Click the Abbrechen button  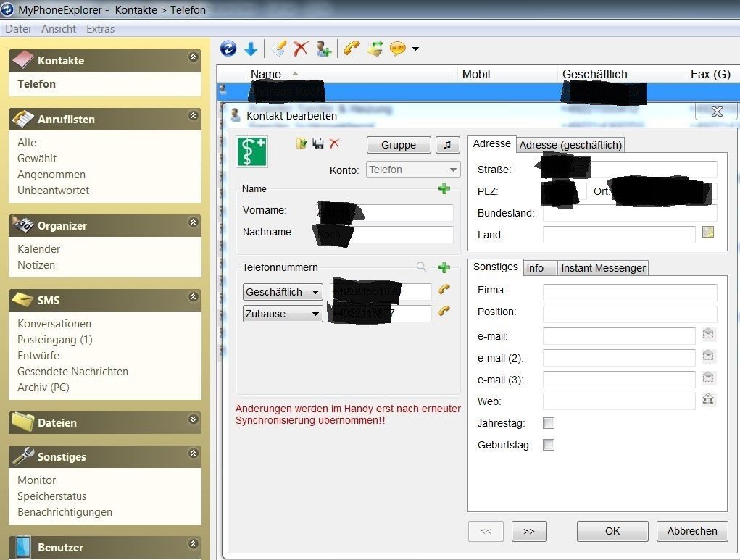(692, 531)
